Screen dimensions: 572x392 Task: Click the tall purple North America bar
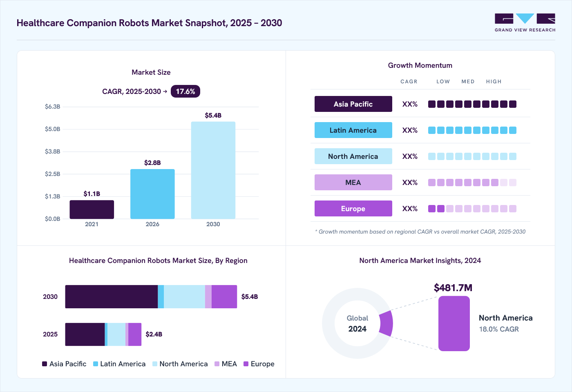[x=454, y=323]
